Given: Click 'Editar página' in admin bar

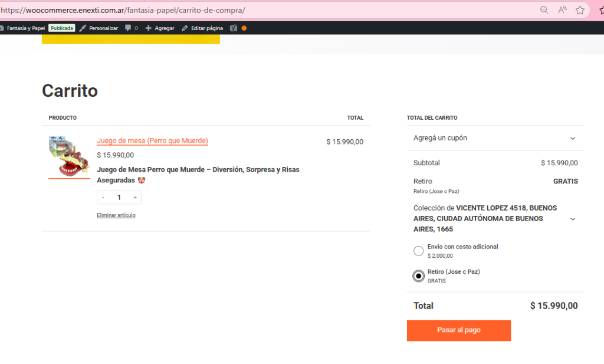Looking at the screenshot, I should coord(202,28).
